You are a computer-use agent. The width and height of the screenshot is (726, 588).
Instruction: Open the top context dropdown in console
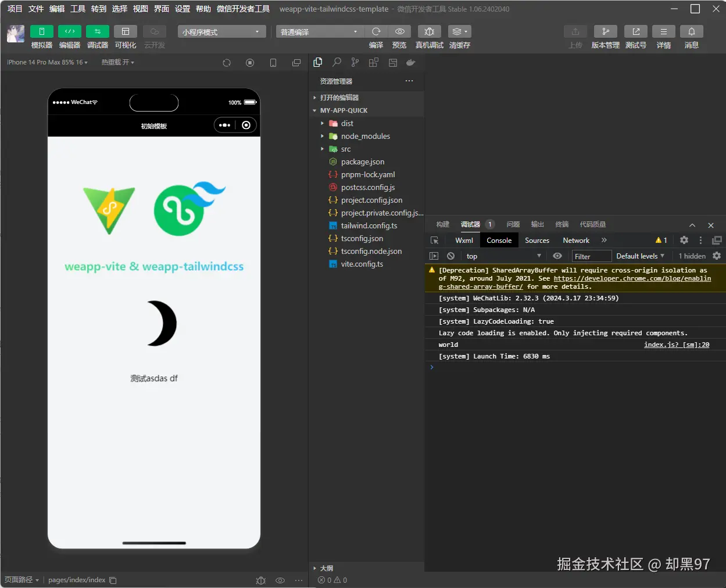click(503, 256)
